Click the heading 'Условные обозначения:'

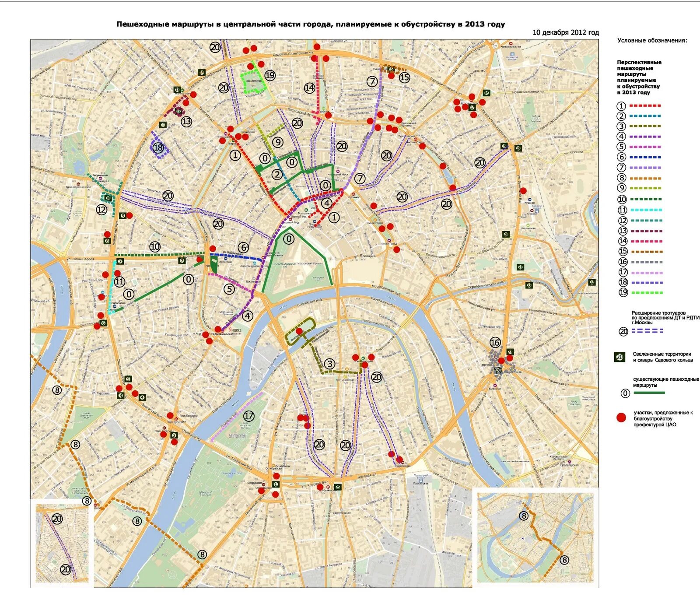tap(652, 41)
